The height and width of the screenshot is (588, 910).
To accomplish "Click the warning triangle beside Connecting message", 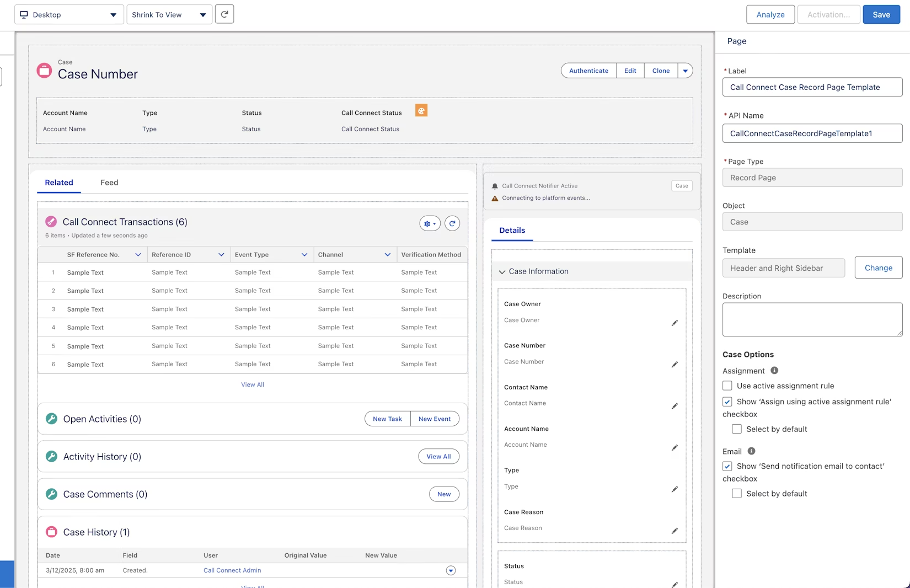I will 495,198.
